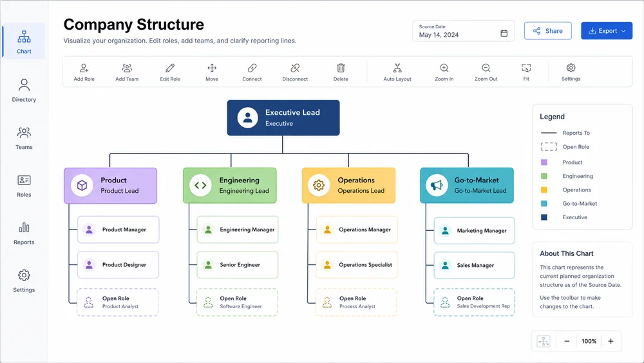Viewport: 644px width, 363px height.
Task: Select the open Process Analyst role
Action: [x=356, y=302]
